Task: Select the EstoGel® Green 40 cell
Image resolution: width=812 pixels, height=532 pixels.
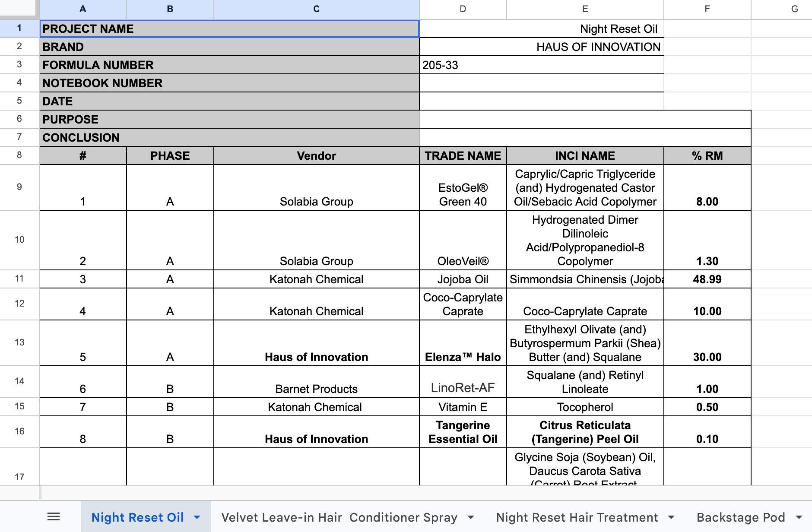Action: [463, 187]
